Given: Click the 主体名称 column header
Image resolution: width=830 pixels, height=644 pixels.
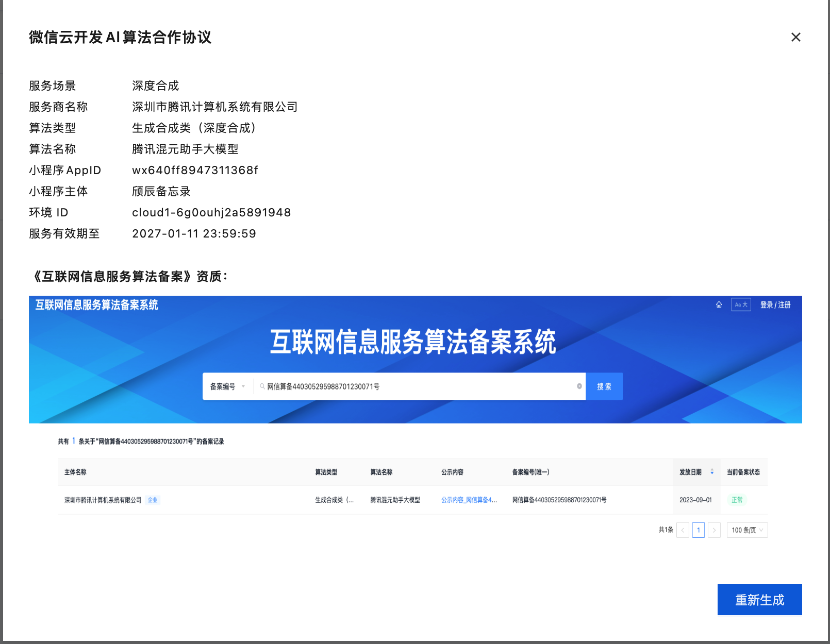Looking at the screenshot, I should tap(75, 472).
